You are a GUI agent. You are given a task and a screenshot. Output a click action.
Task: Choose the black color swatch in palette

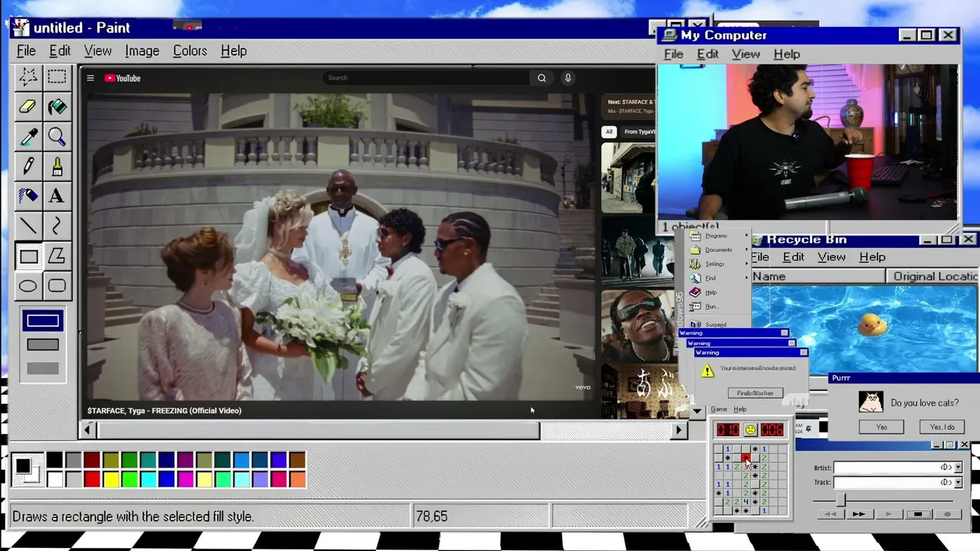point(54,460)
